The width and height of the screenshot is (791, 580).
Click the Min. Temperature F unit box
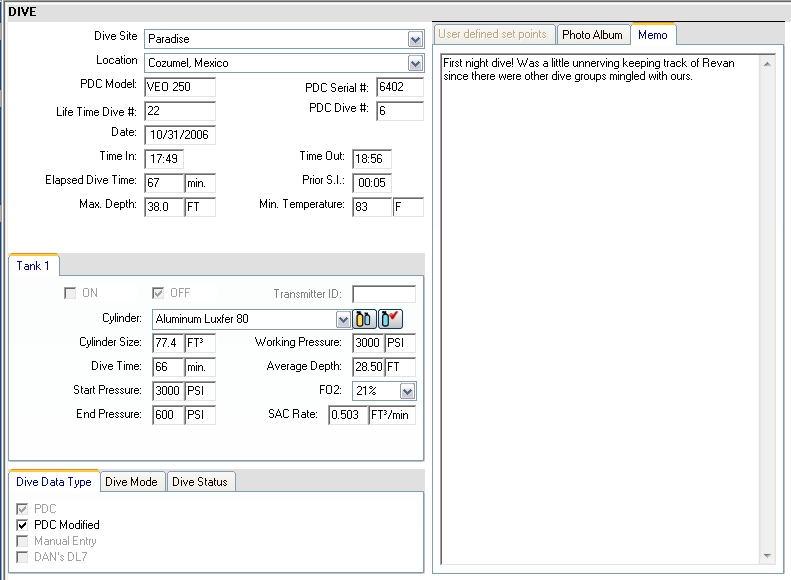point(408,207)
